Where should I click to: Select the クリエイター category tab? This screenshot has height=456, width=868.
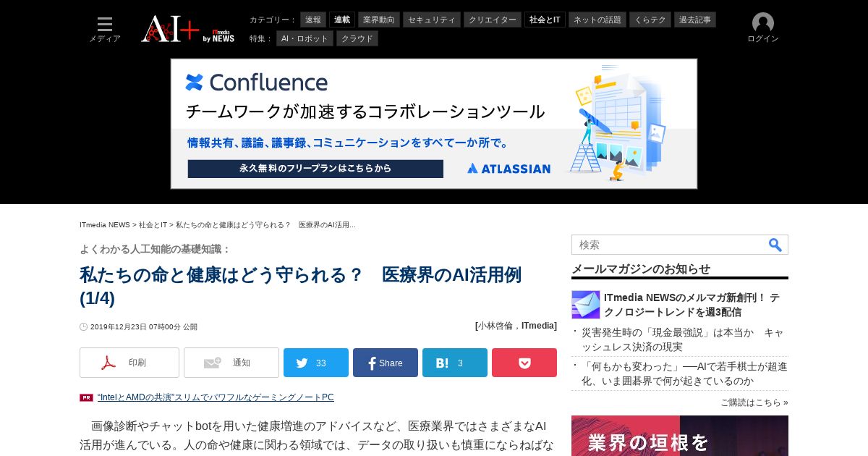point(493,20)
